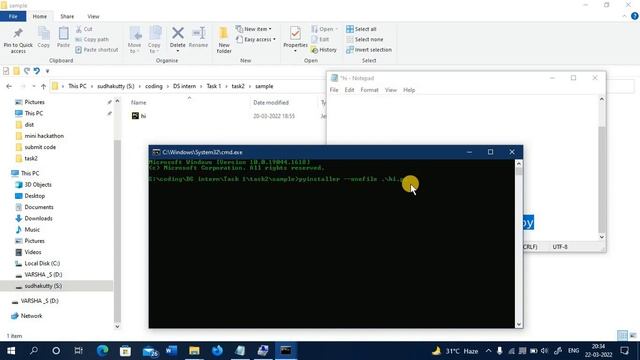Click the Explorer help question icon
Image resolution: width=640 pixels, height=360 pixels.
click(x=634, y=16)
